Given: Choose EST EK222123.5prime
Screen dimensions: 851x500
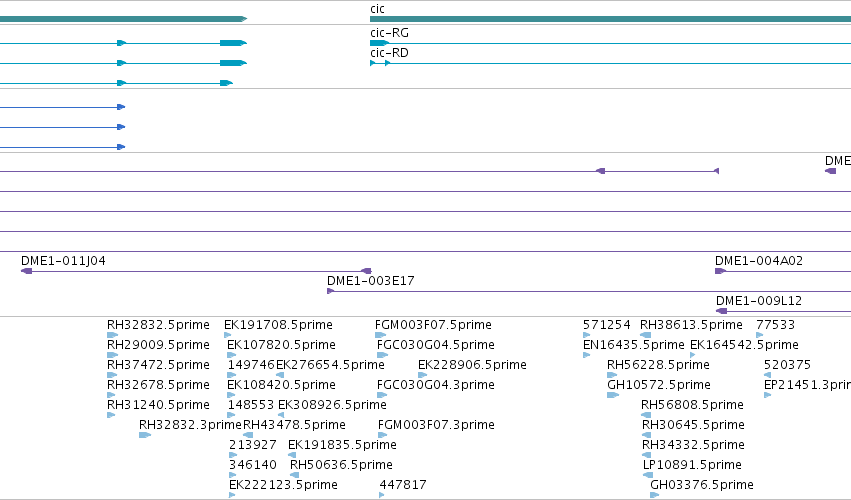Looking at the screenshot, I should [x=283, y=485].
